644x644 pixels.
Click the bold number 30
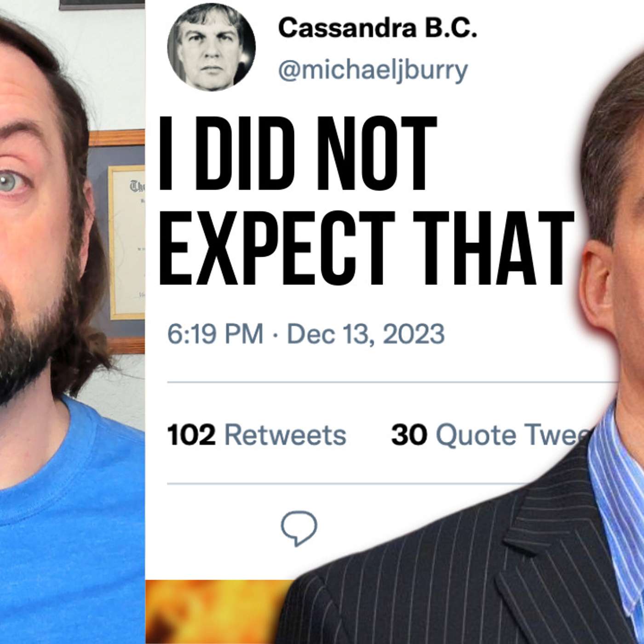coord(409,435)
